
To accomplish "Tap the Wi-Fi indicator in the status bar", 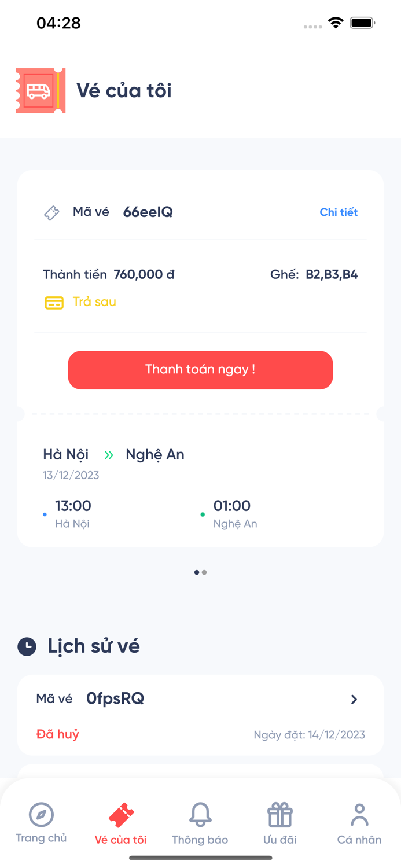I will 336,23.
